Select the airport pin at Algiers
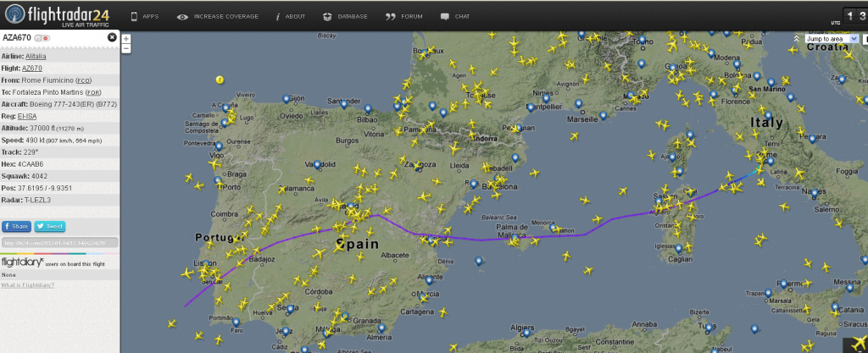Screen dimensions: 868x353 pos(526,333)
